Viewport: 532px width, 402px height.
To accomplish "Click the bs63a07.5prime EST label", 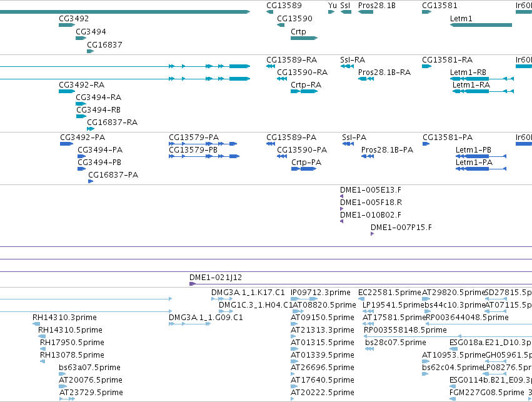I will click(x=89, y=368).
